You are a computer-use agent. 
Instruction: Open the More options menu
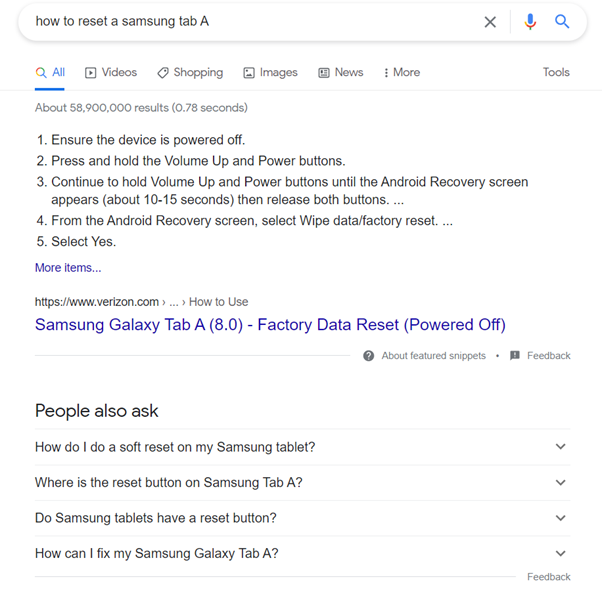[400, 72]
